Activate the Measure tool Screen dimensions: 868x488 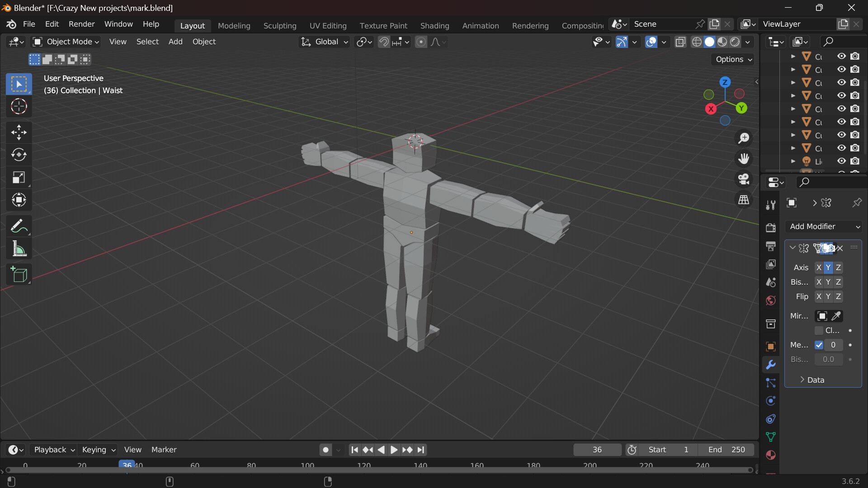coord(19,249)
